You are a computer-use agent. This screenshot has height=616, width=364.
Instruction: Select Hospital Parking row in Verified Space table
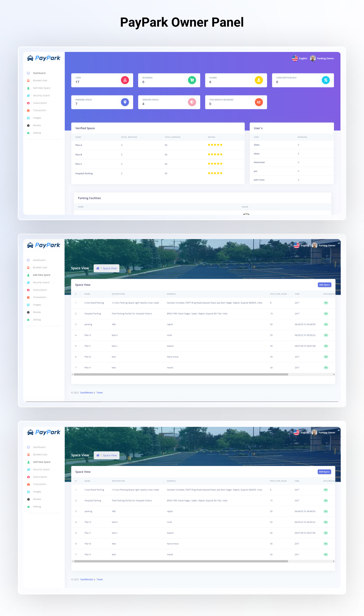158,173
